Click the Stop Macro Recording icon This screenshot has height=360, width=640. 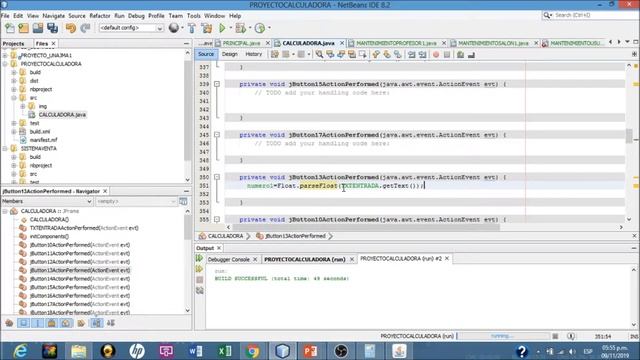[447, 54]
